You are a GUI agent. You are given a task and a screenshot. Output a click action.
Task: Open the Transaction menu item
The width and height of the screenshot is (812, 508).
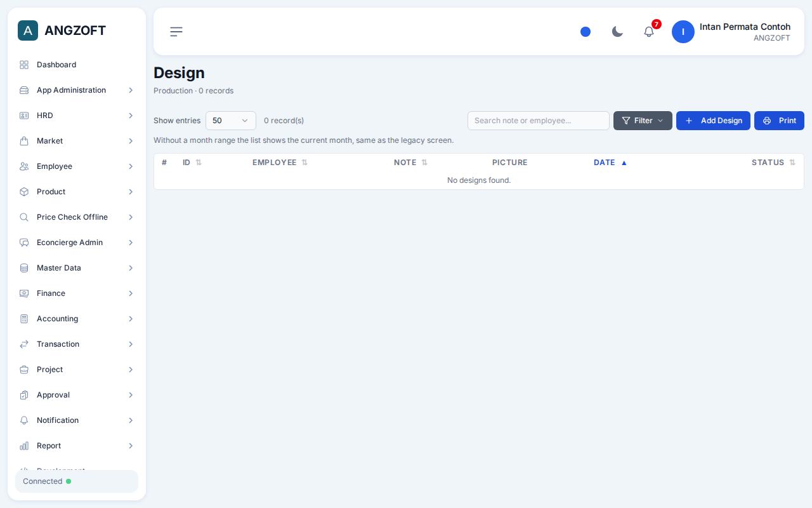[77, 344]
